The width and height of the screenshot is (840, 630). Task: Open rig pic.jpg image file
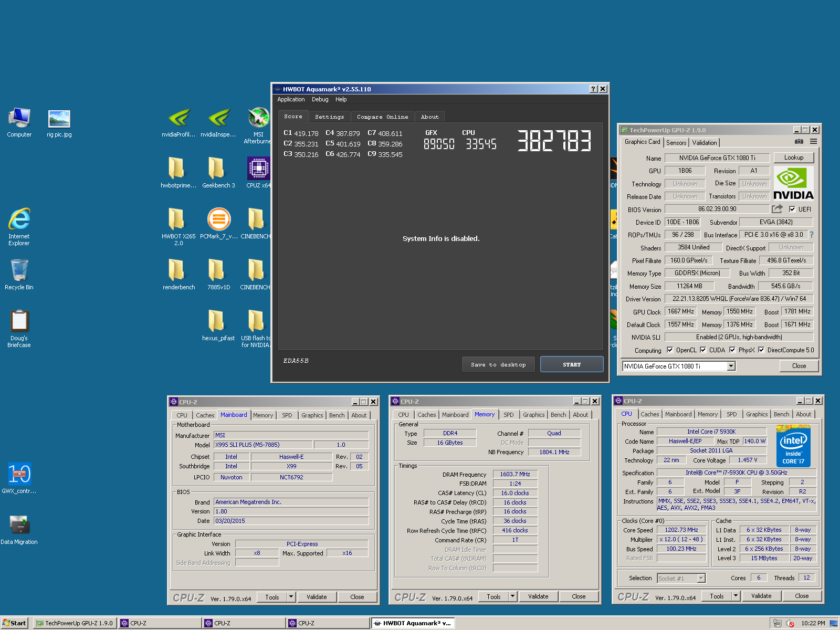tap(59, 123)
